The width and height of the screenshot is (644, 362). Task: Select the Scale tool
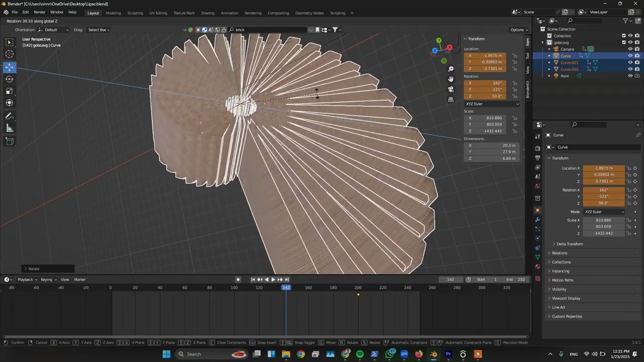point(10,91)
